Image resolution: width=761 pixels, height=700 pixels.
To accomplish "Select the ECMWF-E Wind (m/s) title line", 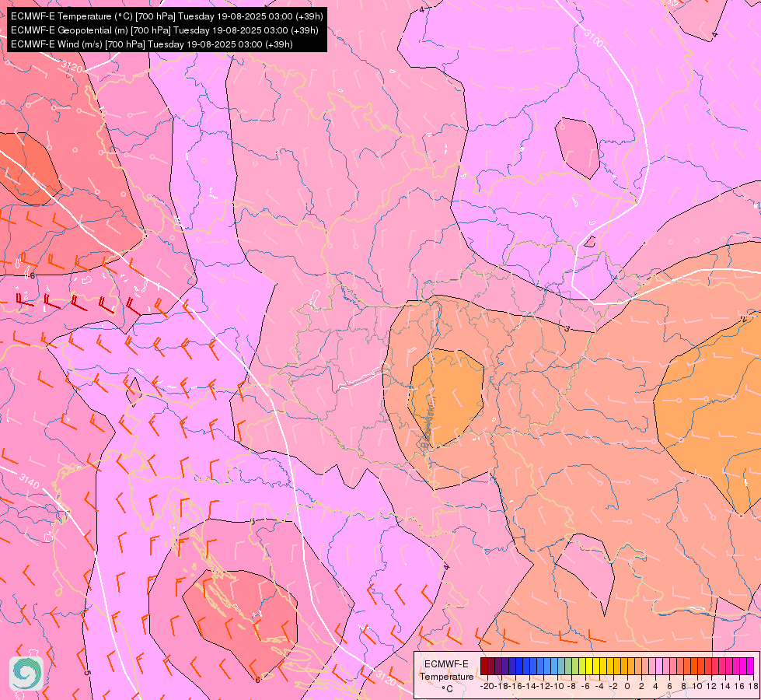I will click(x=152, y=44).
